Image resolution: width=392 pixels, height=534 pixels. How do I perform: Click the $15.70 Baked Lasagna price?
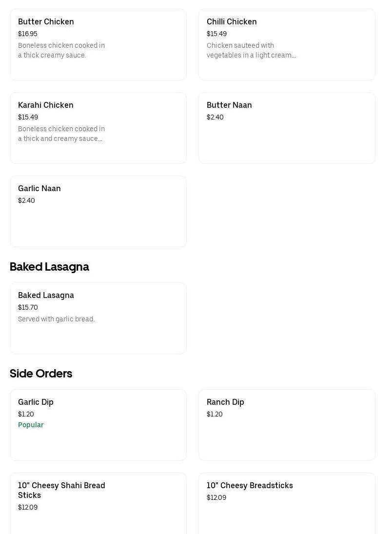pyautogui.click(x=28, y=308)
